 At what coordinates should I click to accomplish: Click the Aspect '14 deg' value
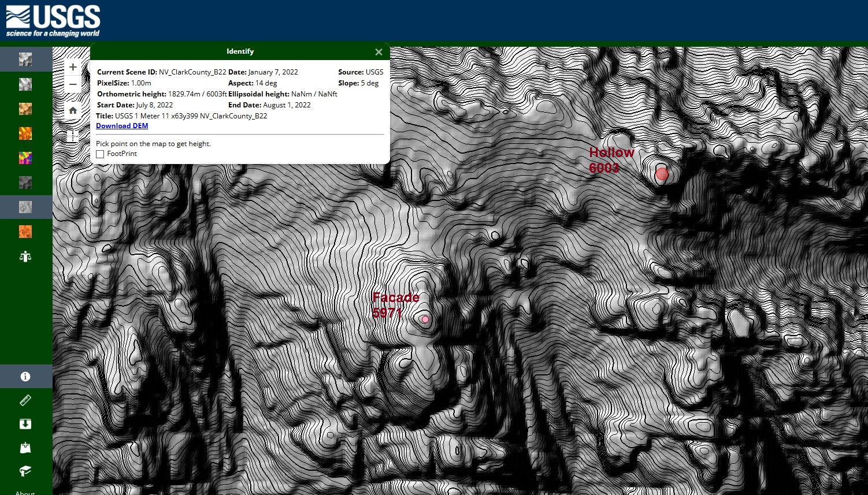(x=266, y=83)
